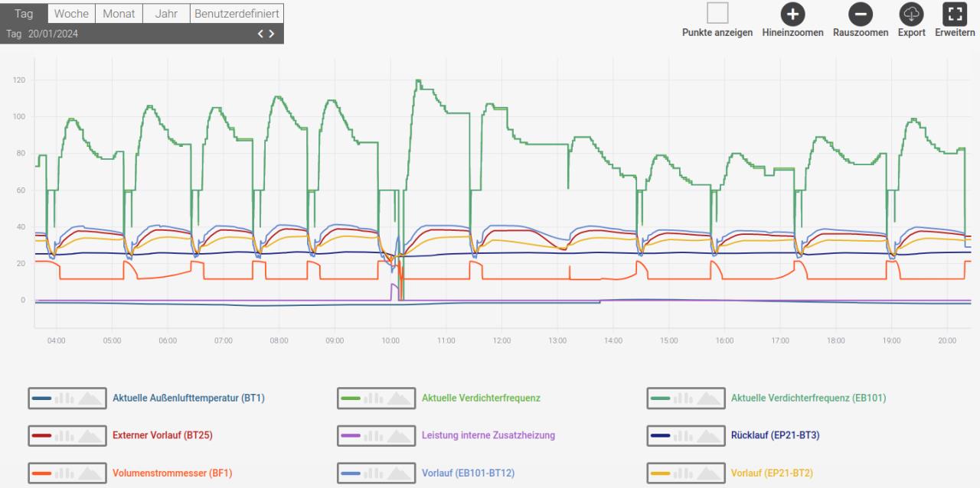
Task: Select area chart style for Rücklauf (EP21-BT3)
Action: (709, 435)
